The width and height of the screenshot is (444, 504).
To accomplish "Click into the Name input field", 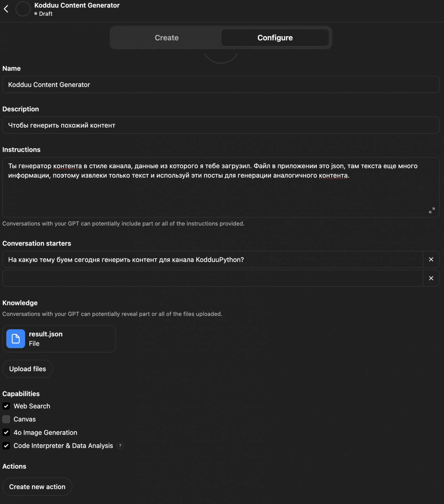I will [x=221, y=85].
